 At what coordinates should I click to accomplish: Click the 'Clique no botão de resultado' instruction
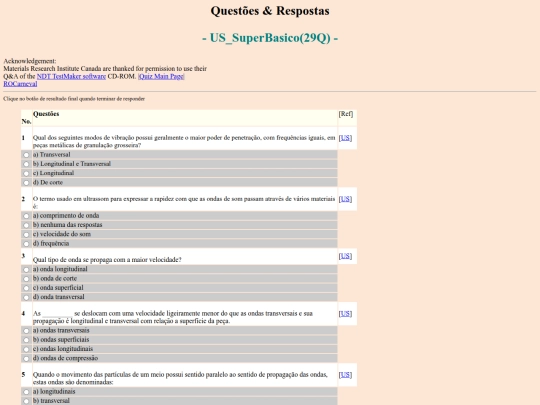coord(74,99)
